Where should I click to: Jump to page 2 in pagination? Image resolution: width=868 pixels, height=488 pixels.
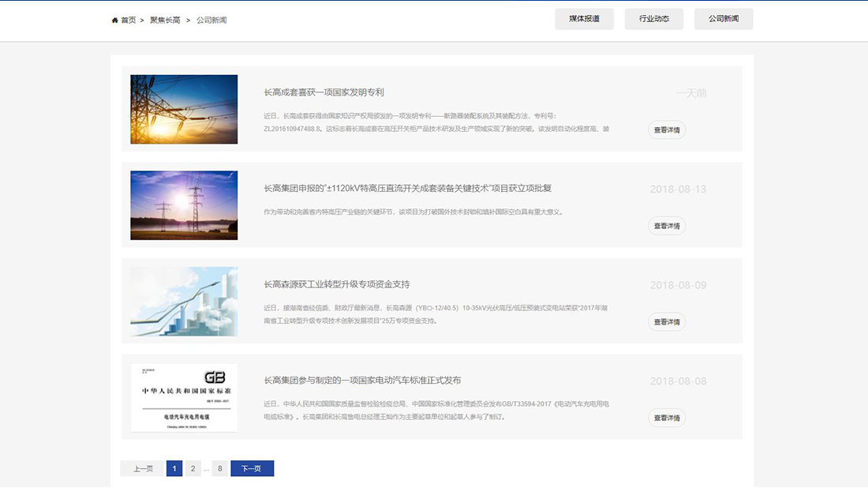193,467
